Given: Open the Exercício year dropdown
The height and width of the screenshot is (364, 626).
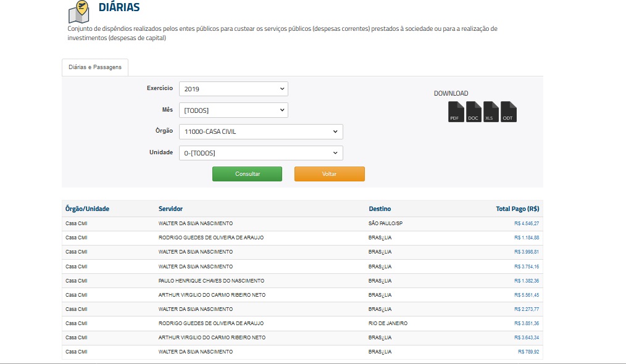Looking at the screenshot, I should tap(233, 89).
